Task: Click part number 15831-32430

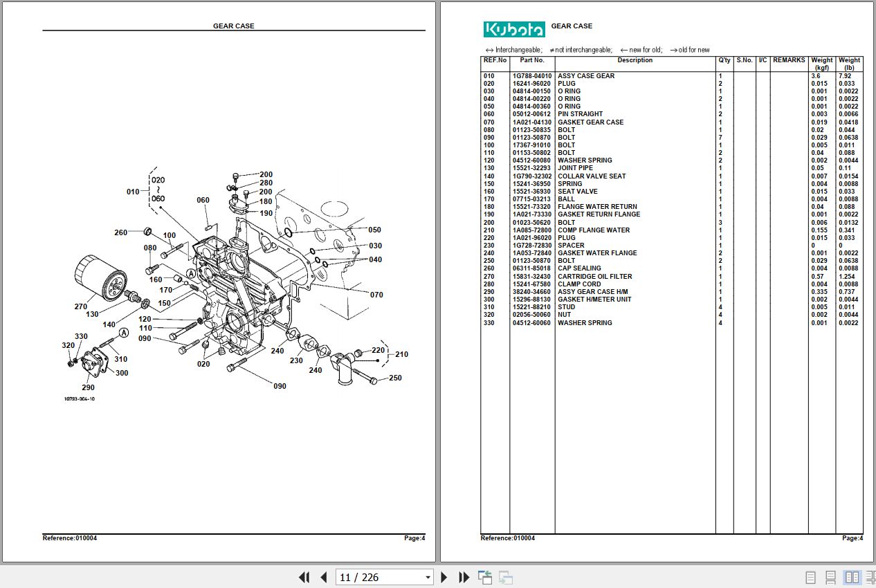Action: pos(532,277)
